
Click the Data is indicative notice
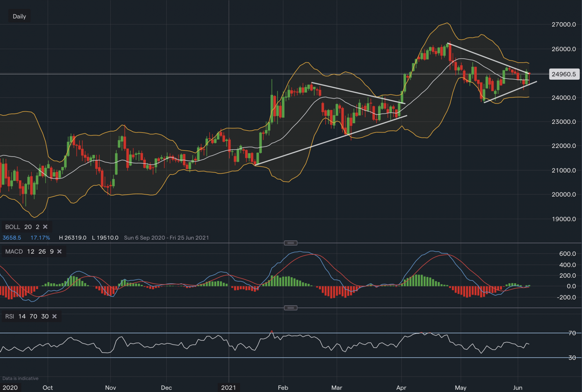[20, 378]
